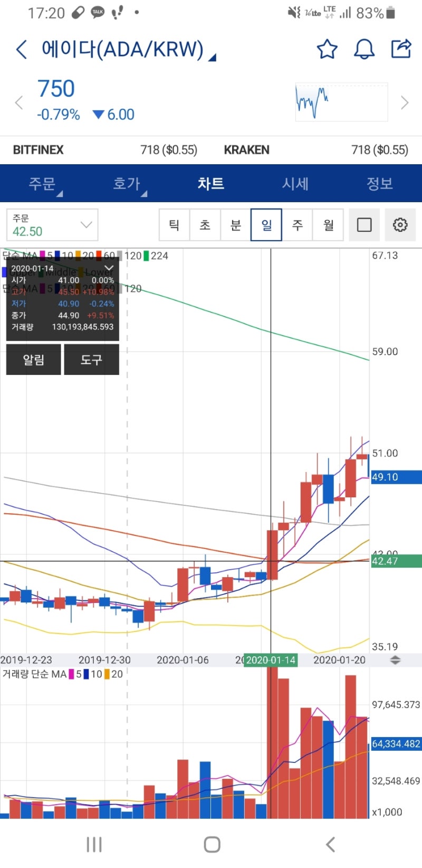This screenshot has height=868, width=422.
Task: Collapse the 2020-01-14 candle info box
Action: [x=109, y=268]
